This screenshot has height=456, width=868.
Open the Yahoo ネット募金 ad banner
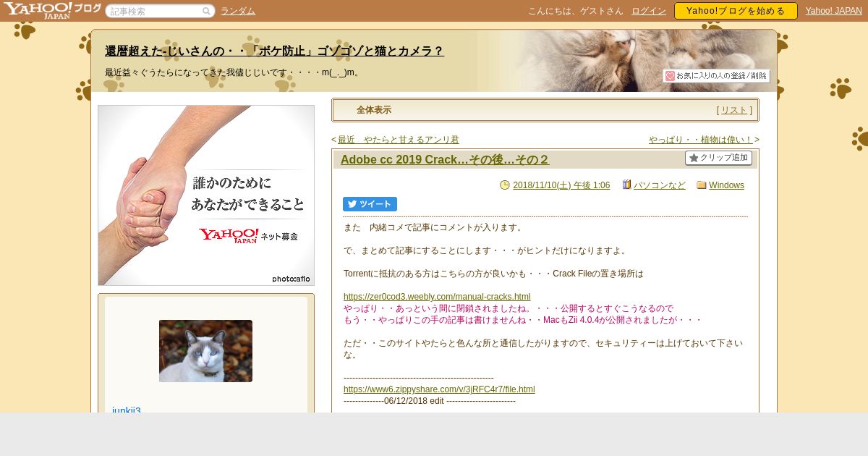[206, 195]
